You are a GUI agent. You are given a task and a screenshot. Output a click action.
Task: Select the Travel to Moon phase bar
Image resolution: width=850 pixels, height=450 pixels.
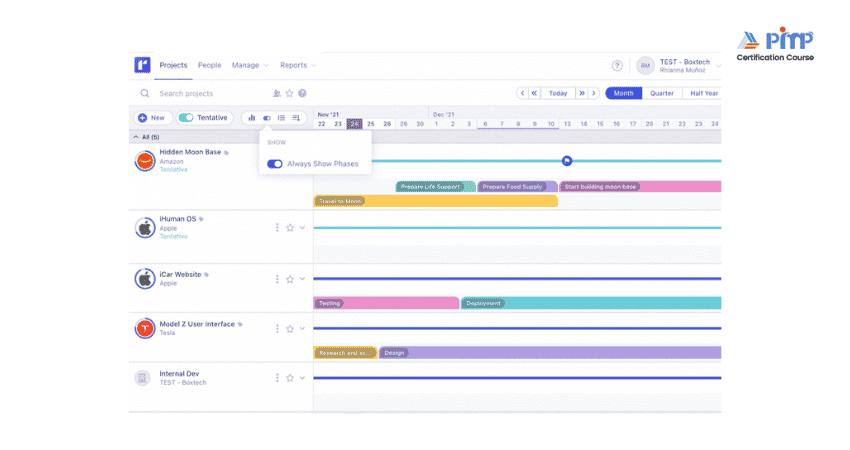436,201
